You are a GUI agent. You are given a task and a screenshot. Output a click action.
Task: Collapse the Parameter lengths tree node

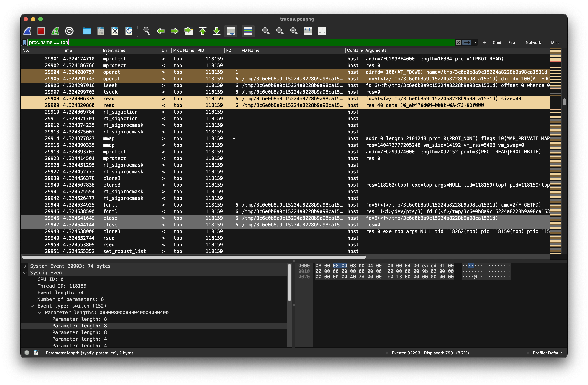click(40, 313)
